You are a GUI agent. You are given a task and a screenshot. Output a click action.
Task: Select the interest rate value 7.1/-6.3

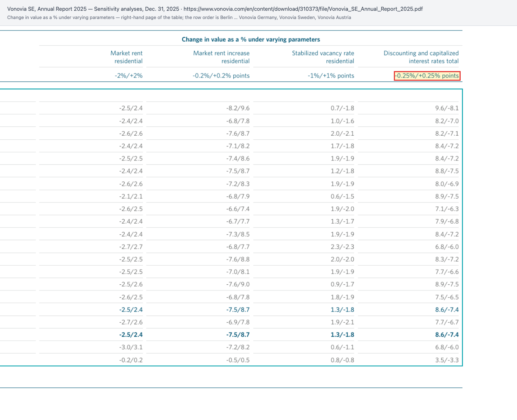click(x=447, y=209)
